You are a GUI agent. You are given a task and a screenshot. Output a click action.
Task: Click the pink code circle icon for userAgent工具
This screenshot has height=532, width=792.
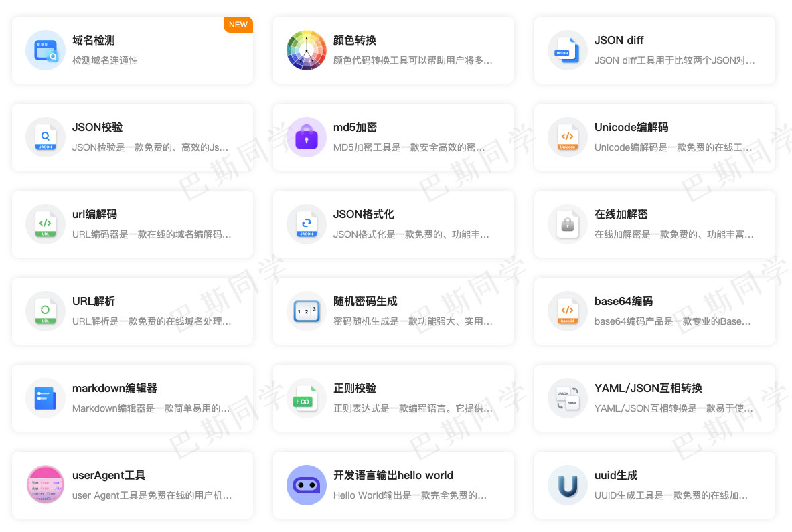46,485
